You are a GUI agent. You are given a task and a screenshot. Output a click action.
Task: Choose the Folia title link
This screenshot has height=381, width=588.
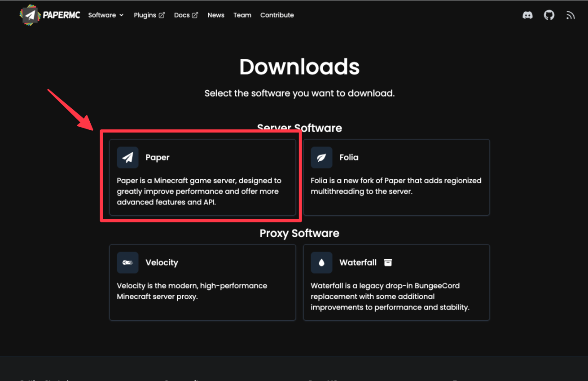click(x=349, y=157)
